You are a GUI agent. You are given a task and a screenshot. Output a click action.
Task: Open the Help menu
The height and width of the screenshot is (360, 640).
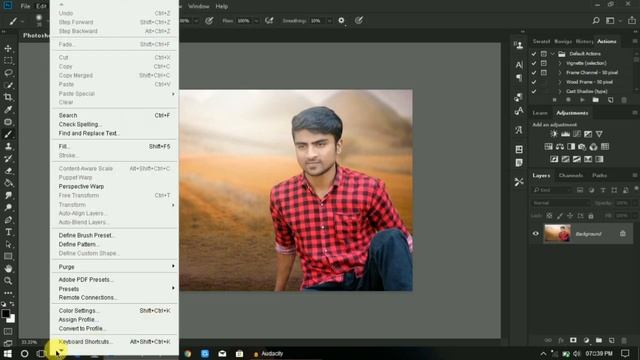click(222, 7)
